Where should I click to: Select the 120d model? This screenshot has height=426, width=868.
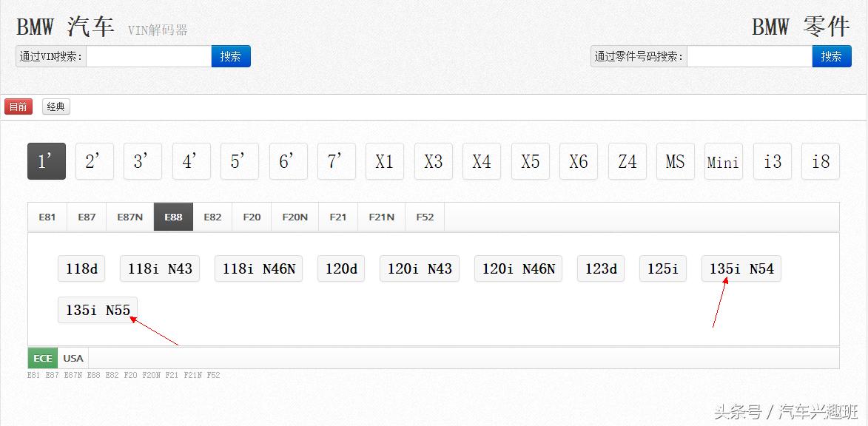point(342,269)
